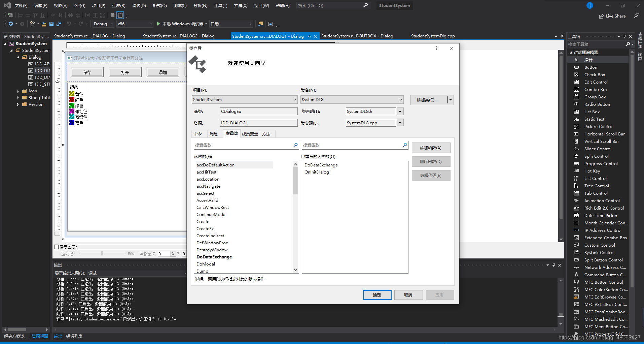Open the 生成(B) menu
This screenshot has width=644, height=344.
point(119,6)
